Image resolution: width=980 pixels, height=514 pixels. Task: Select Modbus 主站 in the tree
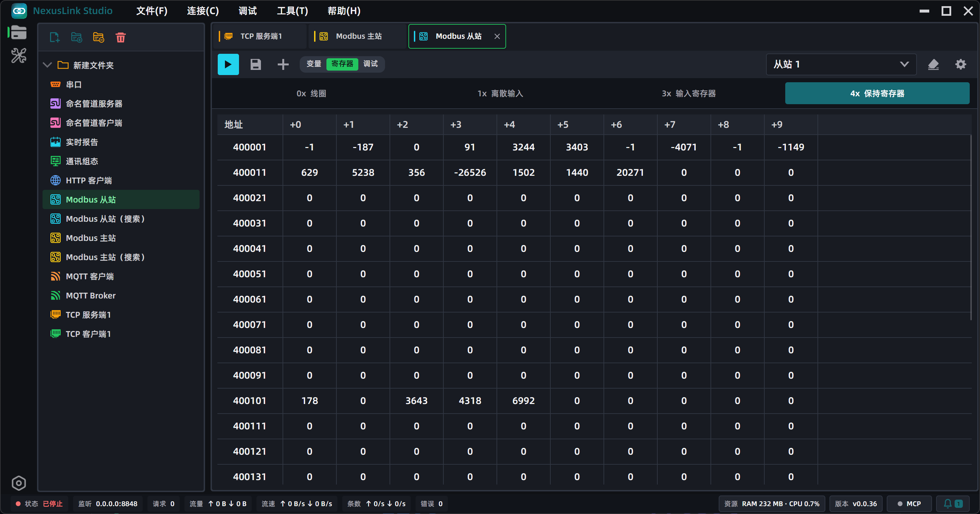point(121,238)
